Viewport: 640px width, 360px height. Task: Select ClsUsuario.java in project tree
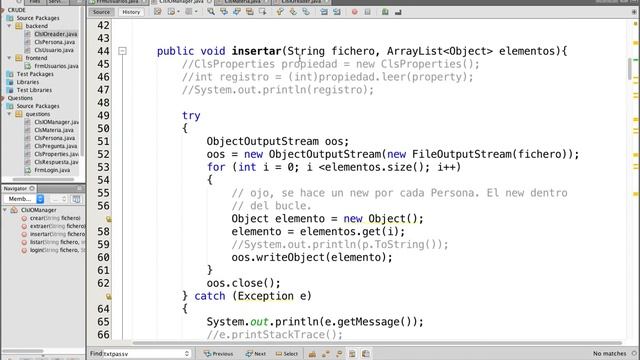pos(54,50)
